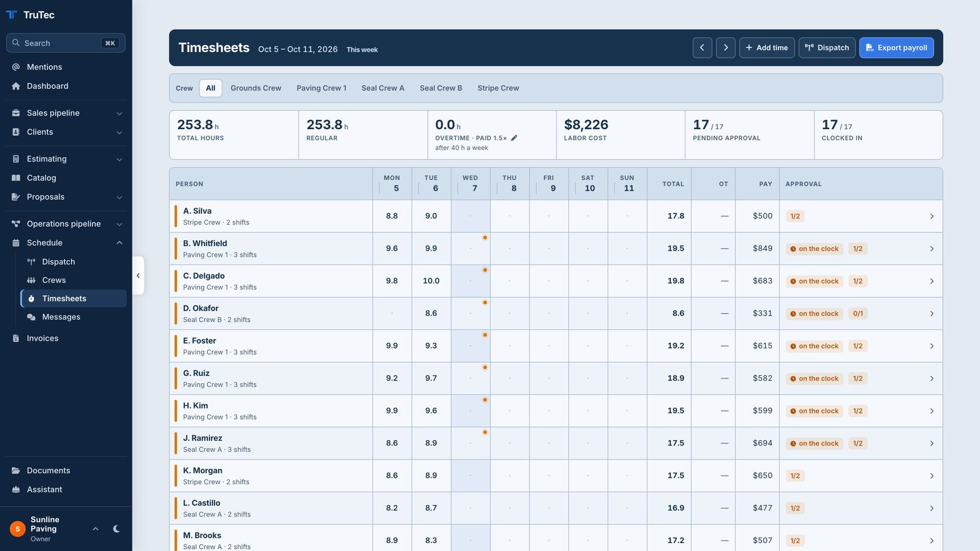Click the header Dispatch button

pyautogui.click(x=827, y=48)
